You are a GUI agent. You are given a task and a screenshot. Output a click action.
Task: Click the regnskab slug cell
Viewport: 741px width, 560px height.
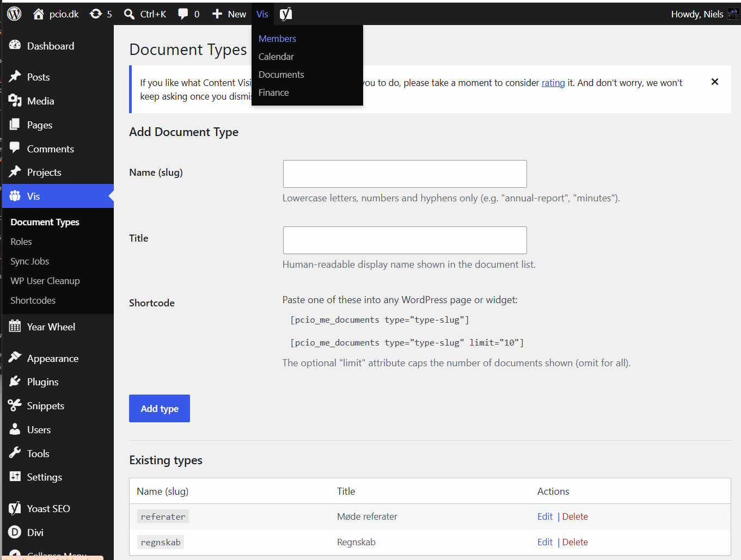[x=161, y=542]
